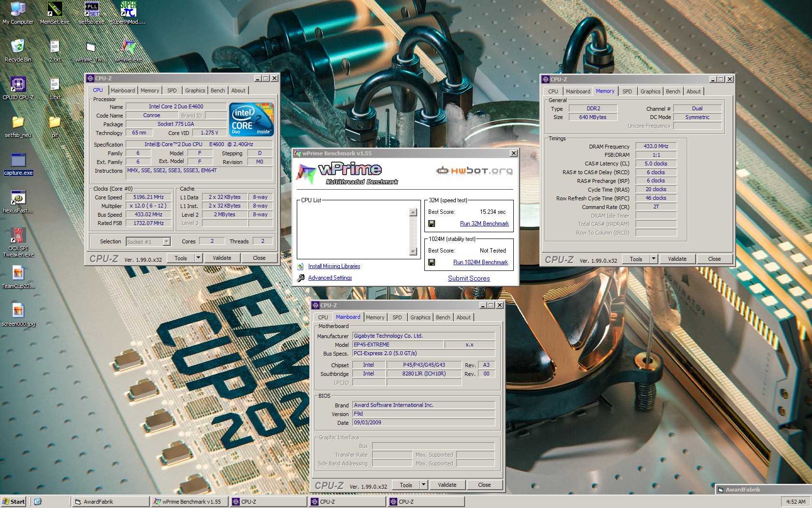The height and width of the screenshot is (508, 812).
Task: Switch to wPrime Benchmark taskbar item
Action: [x=189, y=502]
